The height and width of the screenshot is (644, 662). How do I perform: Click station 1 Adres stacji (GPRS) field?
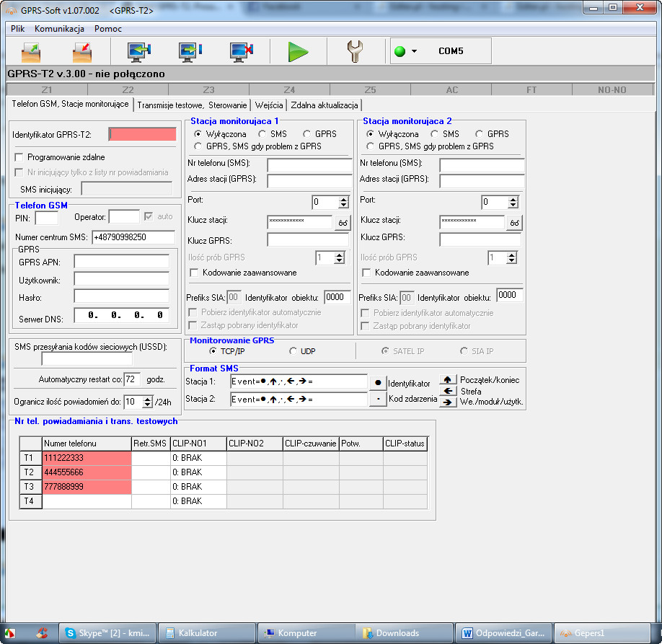(309, 181)
